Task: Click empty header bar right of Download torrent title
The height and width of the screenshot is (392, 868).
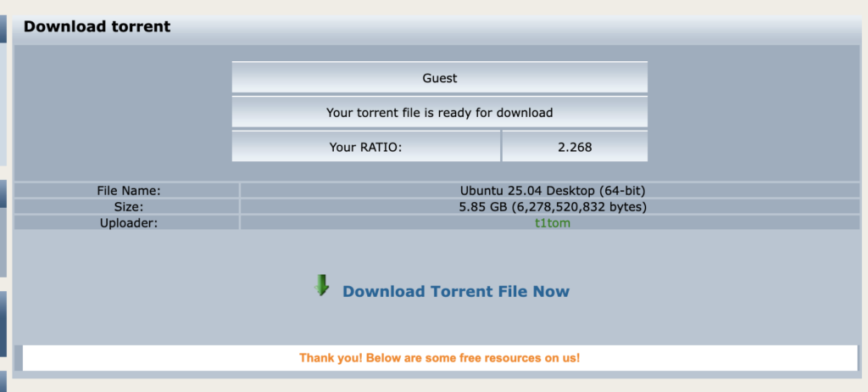Action: tap(509, 26)
